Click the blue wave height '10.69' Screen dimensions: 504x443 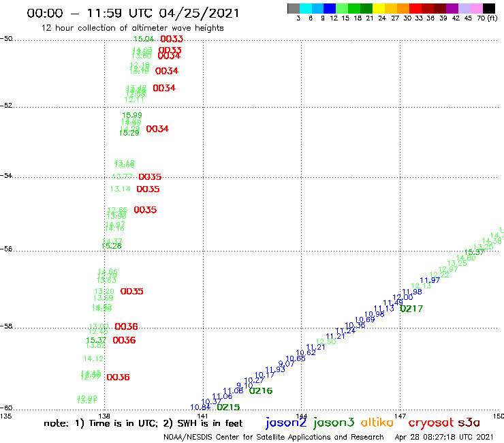(x=365, y=320)
